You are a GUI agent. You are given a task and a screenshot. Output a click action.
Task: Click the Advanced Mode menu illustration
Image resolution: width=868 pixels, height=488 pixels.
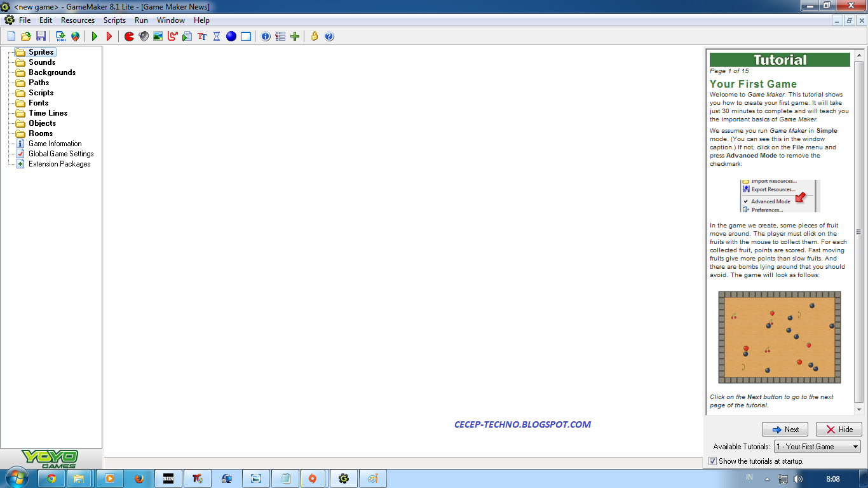point(780,196)
